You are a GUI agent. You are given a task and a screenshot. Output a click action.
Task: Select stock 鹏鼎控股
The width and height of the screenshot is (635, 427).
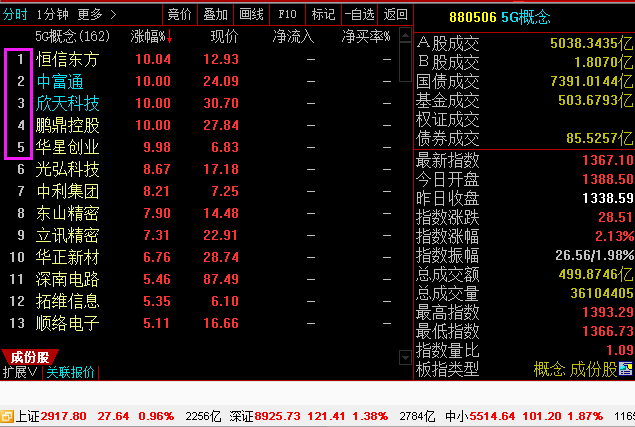pyautogui.click(x=67, y=125)
